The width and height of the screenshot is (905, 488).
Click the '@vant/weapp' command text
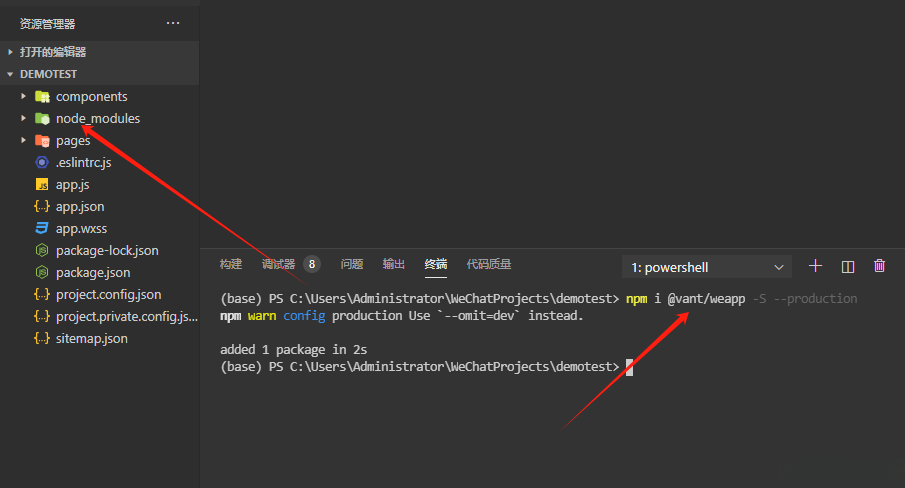(x=706, y=299)
